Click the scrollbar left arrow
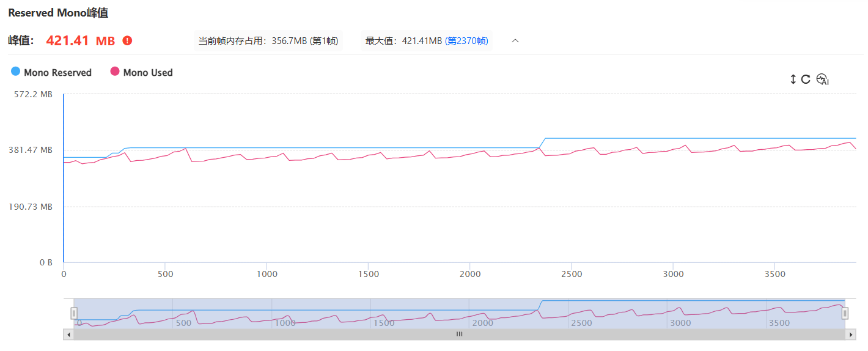868x351 pixels. (x=68, y=334)
